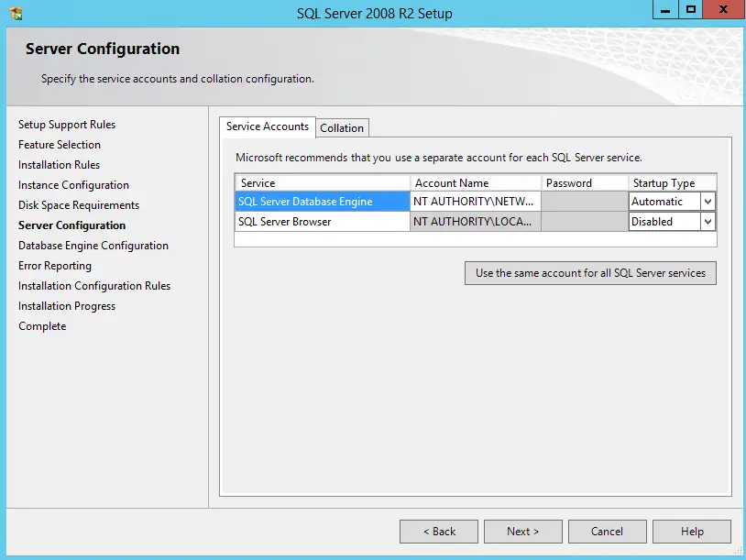
Task: Navigate to Installation Rules
Action: tap(59, 164)
